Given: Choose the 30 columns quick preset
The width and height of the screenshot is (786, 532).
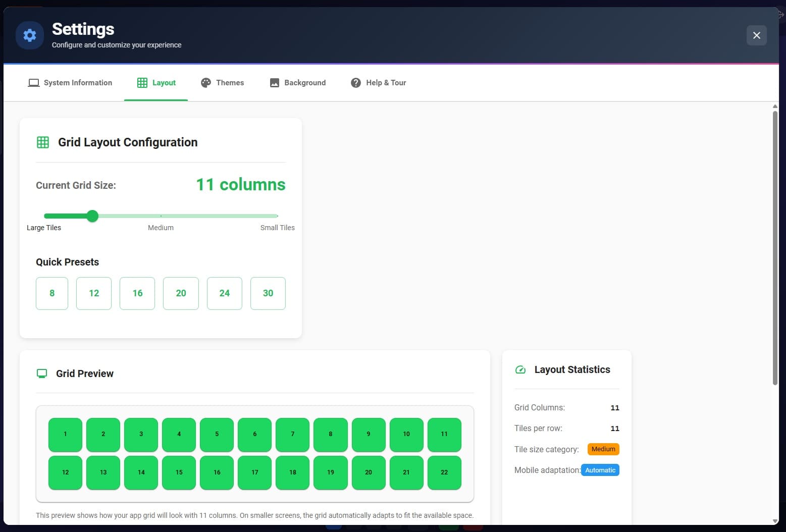Looking at the screenshot, I should click(268, 293).
